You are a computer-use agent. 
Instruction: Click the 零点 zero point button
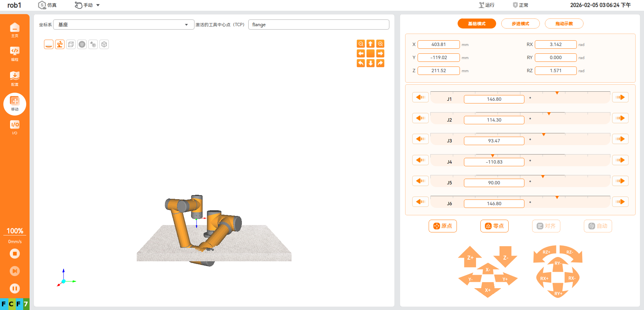[494, 226]
